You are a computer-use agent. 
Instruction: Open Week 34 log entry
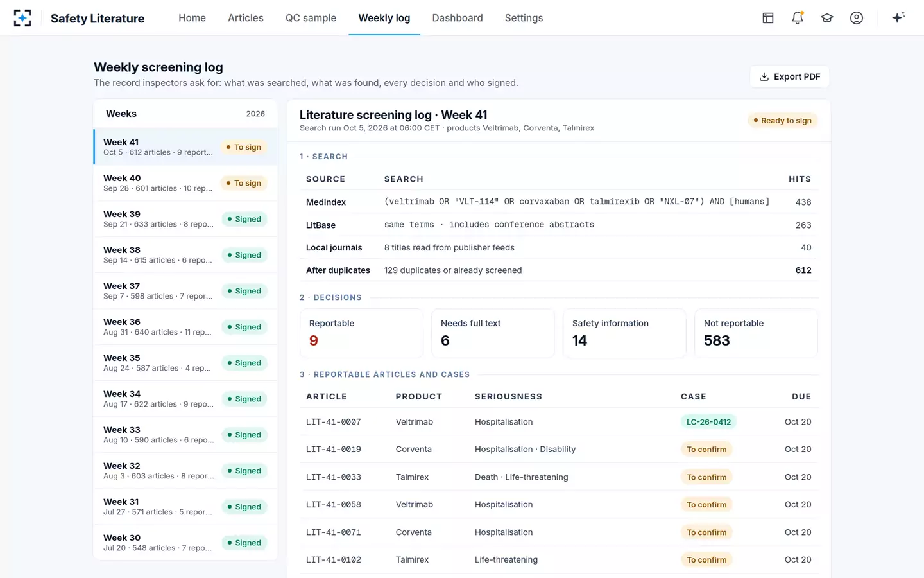pos(186,399)
